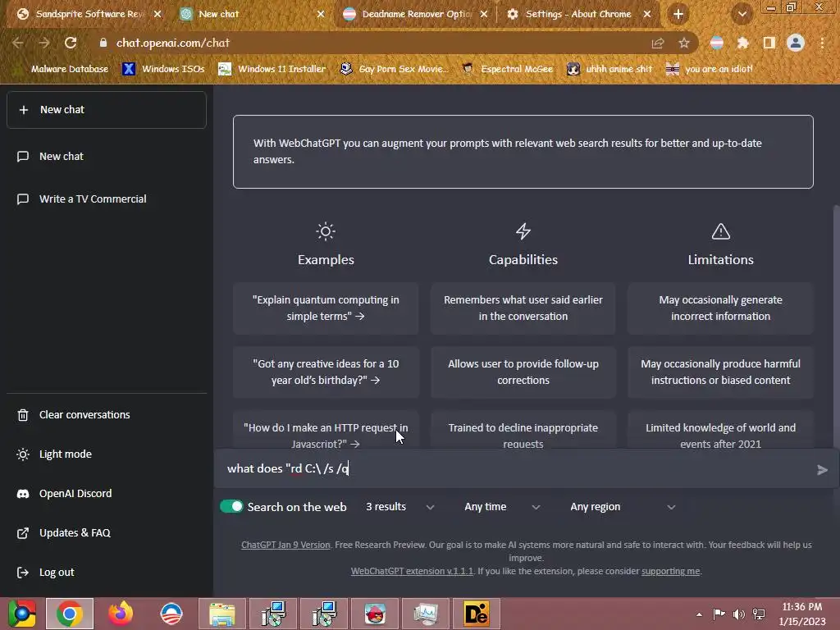This screenshot has height=630, width=840.
Task: Open the WebChatGPT extension v.1.1.1 link
Action: click(412, 571)
